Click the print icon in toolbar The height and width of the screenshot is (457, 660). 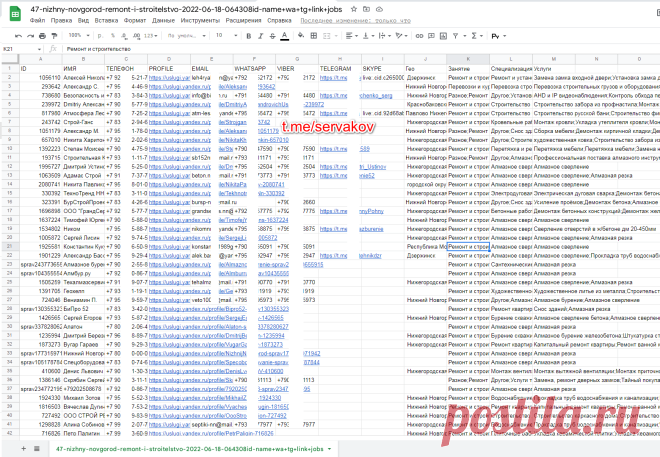pyautogui.click(x=42, y=36)
